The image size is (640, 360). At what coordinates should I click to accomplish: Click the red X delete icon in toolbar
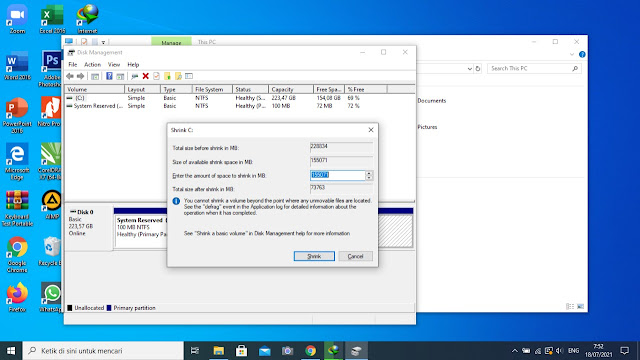point(145,76)
